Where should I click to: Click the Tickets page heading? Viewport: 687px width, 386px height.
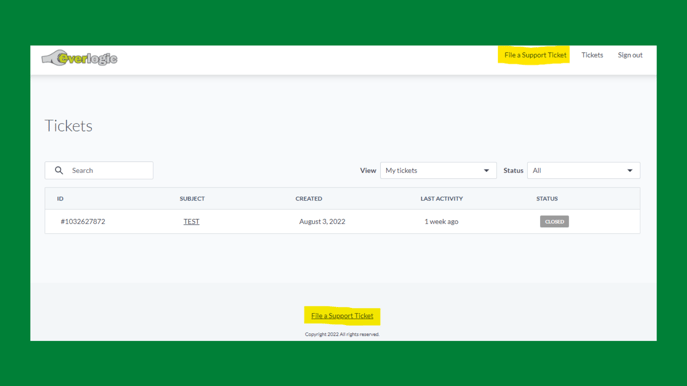68,126
